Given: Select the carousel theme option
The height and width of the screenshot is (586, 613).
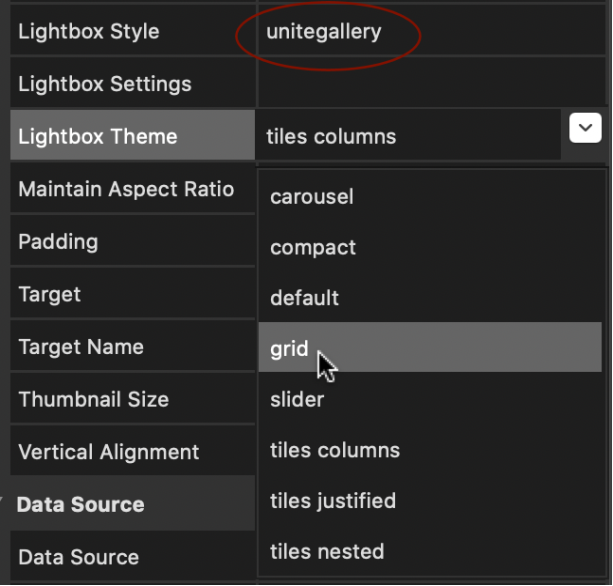Looking at the screenshot, I should coord(430,196).
